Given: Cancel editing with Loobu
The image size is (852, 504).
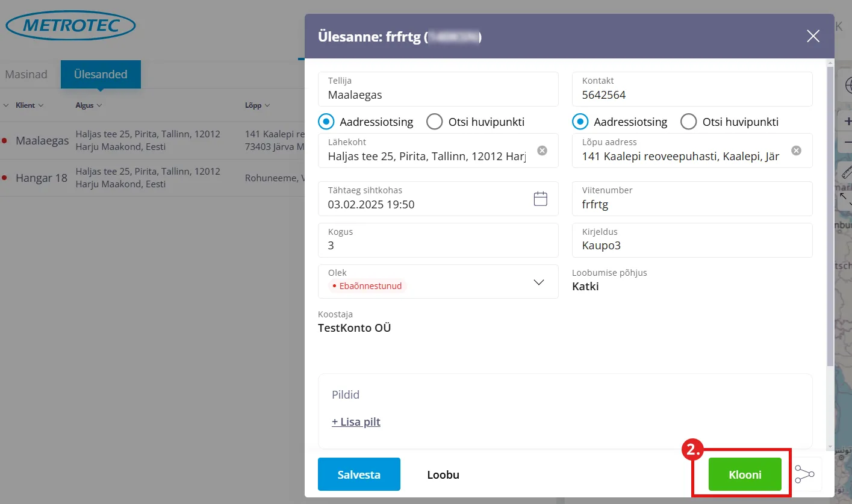Looking at the screenshot, I should [x=443, y=474].
